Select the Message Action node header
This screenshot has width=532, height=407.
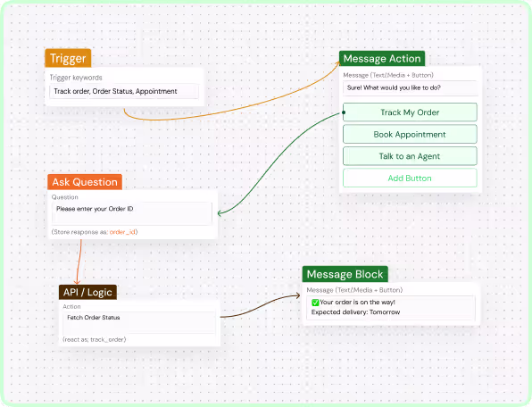pos(382,58)
